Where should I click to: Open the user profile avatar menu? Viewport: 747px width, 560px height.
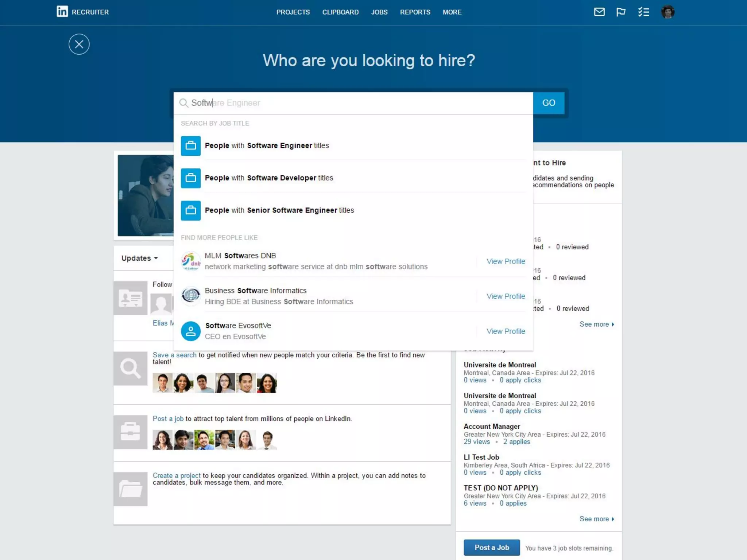[668, 12]
